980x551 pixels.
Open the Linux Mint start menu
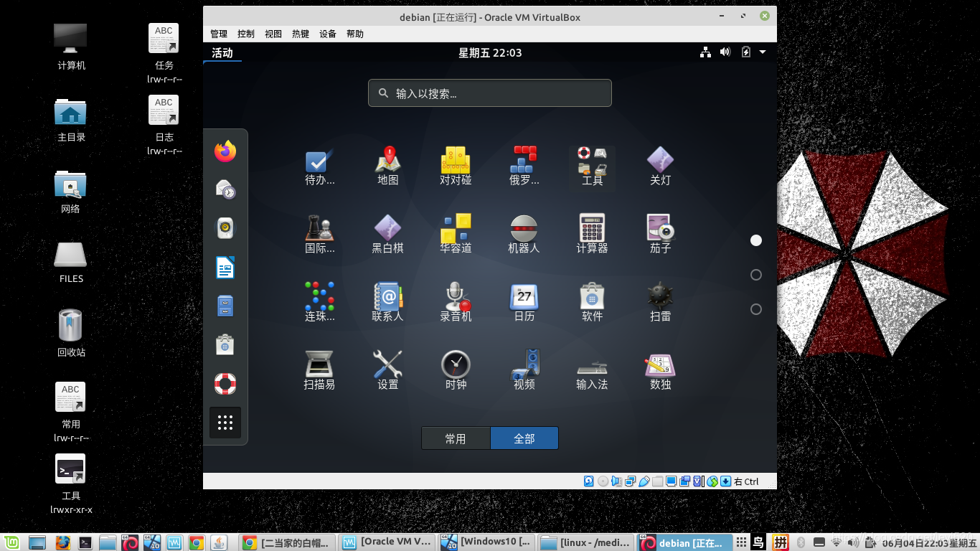click(x=12, y=542)
